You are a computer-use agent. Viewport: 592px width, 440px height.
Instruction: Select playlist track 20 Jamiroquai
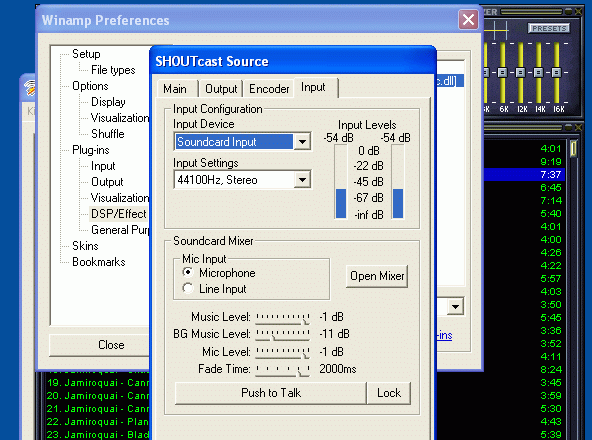(x=98, y=396)
